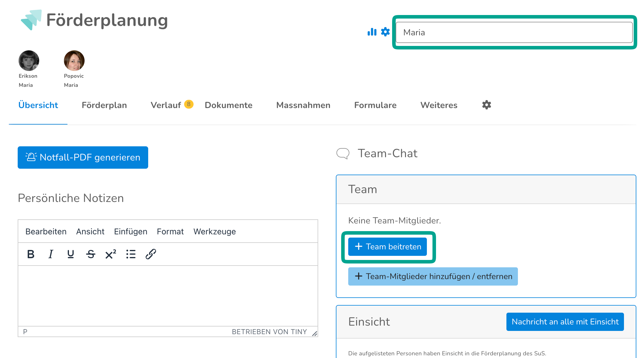Select student Popovic Maria's avatar
The image size is (644, 358).
(x=74, y=61)
